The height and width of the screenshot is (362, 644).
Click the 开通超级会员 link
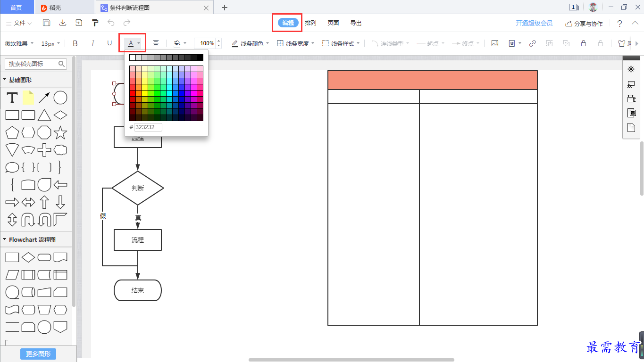[534, 23]
